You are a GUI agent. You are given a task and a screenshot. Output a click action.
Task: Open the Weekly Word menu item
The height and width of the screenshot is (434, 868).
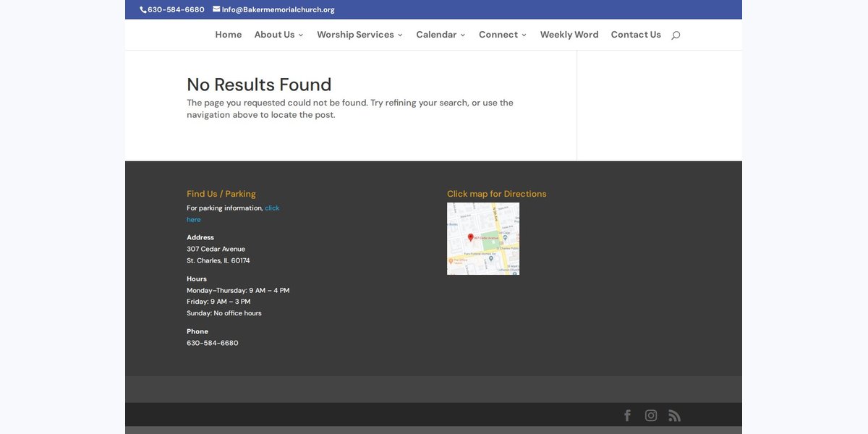(x=569, y=35)
